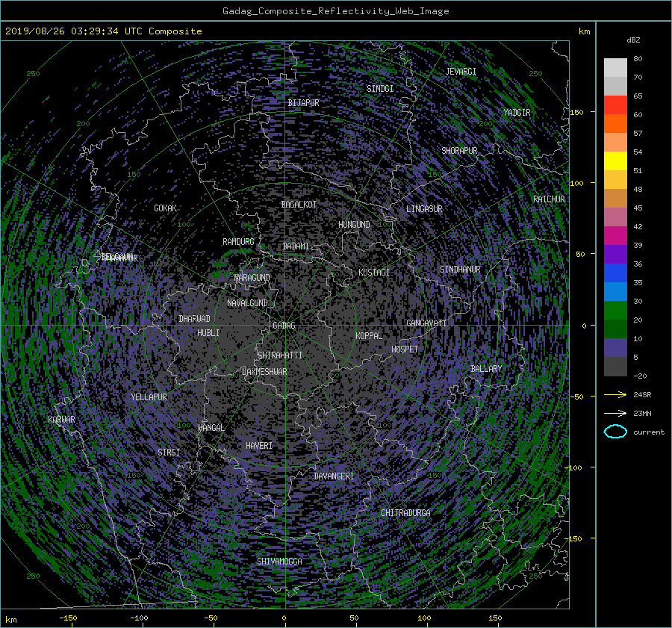Click the JEVARGI city label
The width and height of the screenshot is (672, 628).
coord(461,72)
